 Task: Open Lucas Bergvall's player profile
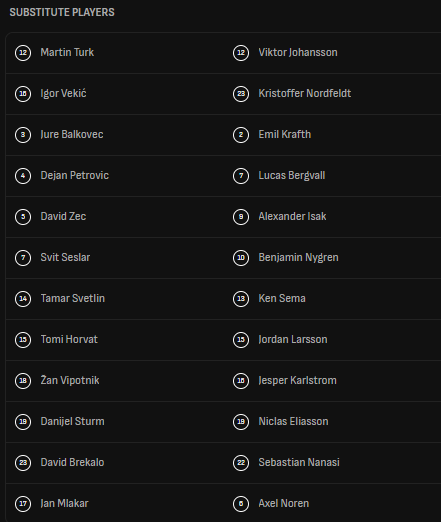point(292,176)
